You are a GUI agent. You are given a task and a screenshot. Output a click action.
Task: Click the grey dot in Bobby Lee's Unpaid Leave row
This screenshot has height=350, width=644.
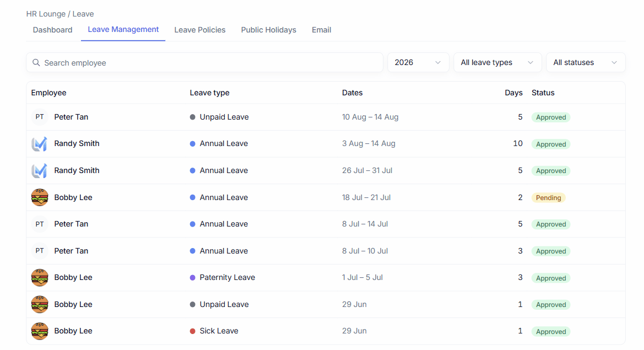(192, 304)
